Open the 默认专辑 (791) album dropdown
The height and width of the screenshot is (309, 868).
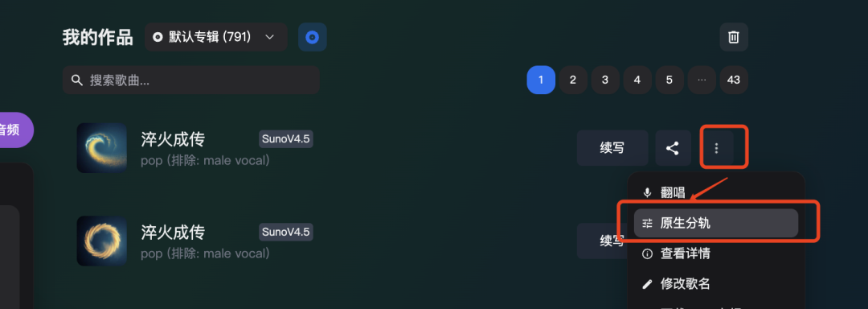point(216,37)
